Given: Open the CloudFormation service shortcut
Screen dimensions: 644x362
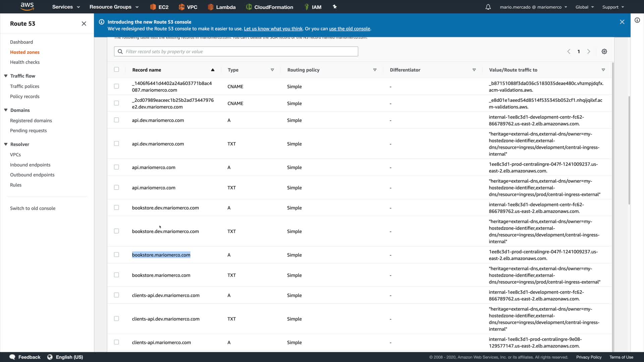Looking at the screenshot, I should [x=270, y=7].
